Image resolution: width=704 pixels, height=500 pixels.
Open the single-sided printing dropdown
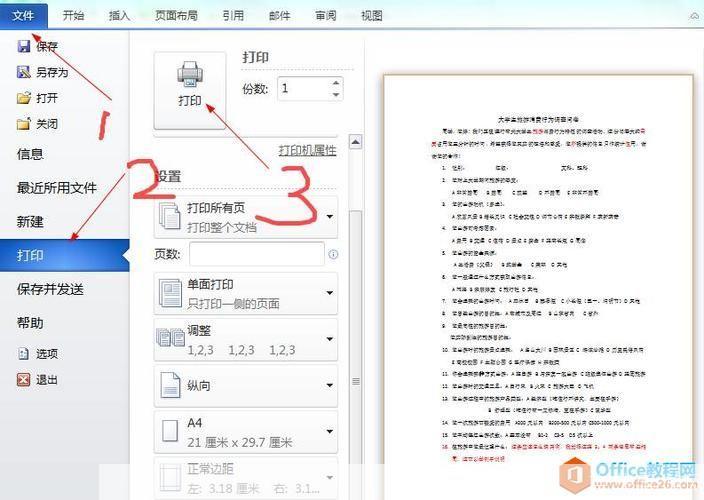(x=329, y=293)
